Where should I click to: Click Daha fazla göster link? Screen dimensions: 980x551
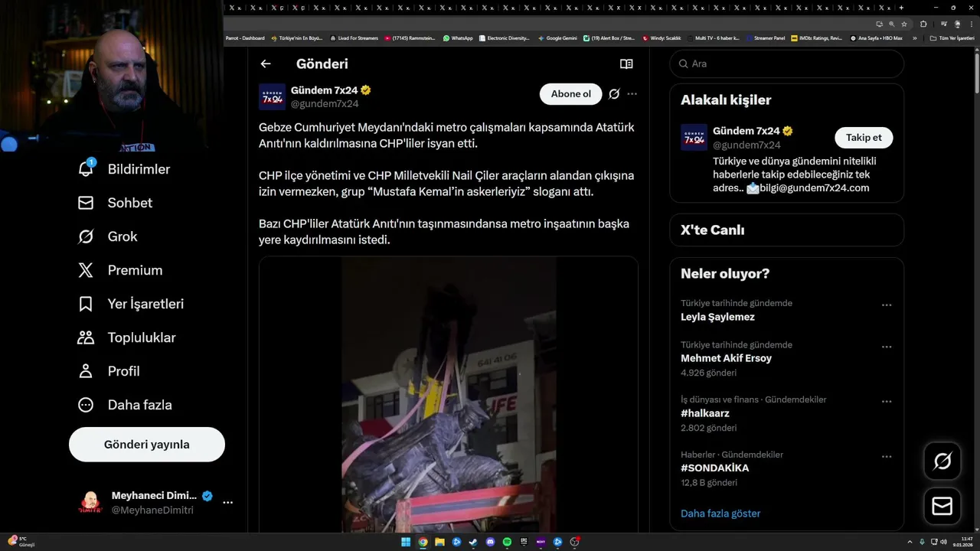(720, 514)
